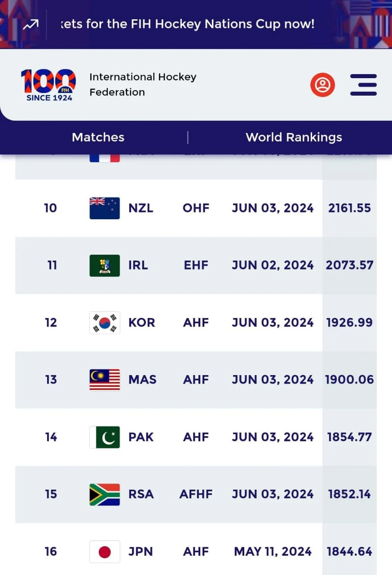The width and height of the screenshot is (392, 575).
Task: Select the South Africa flag icon
Action: point(105,494)
